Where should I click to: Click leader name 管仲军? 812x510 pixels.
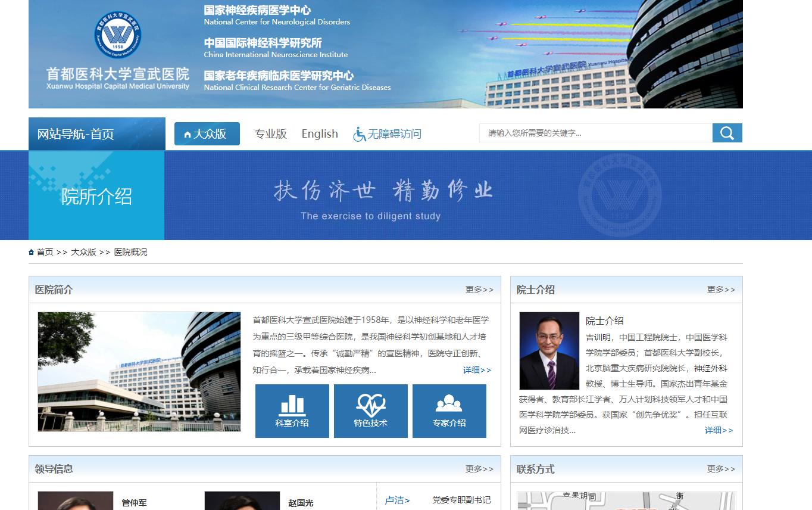coord(135,503)
